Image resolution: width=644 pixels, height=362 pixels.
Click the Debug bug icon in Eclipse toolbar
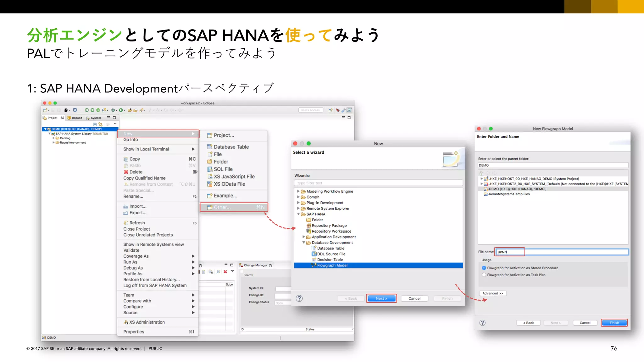click(x=113, y=110)
